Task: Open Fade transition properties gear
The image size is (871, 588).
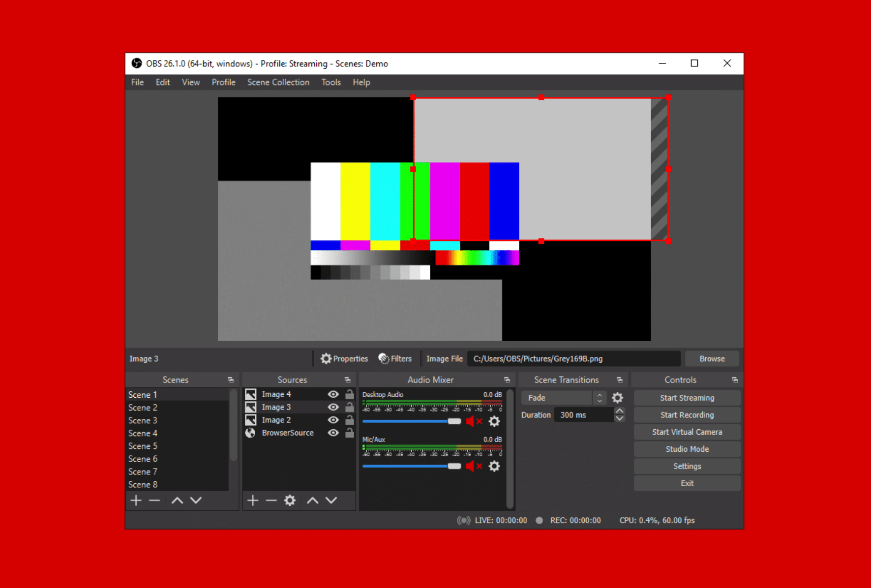Action: coord(618,398)
